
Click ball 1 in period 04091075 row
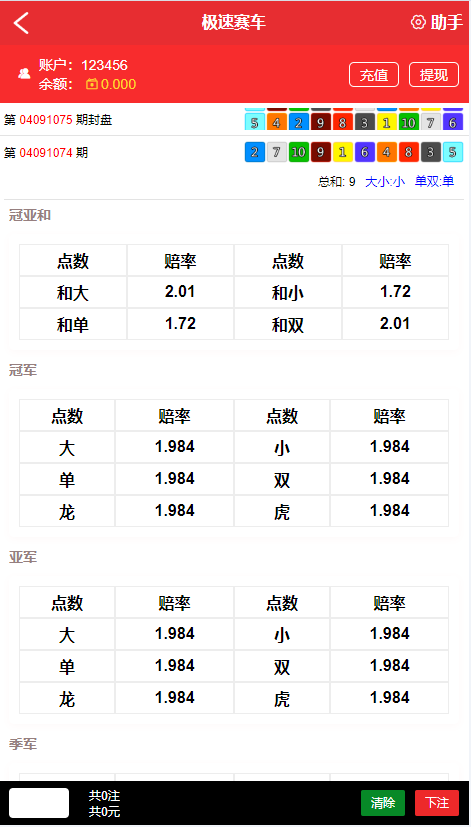tap(387, 122)
